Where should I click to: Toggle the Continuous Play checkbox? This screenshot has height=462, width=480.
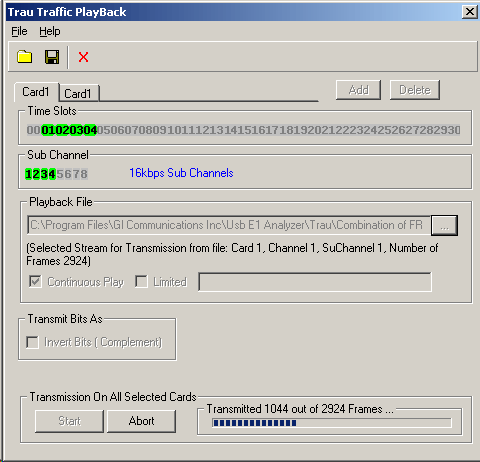click(x=35, y=282)
